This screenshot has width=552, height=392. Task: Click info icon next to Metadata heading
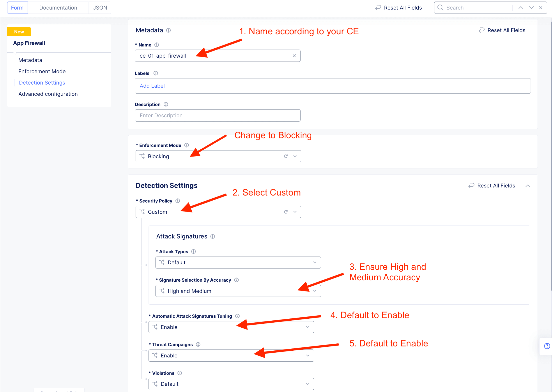[x=168, y=30]
